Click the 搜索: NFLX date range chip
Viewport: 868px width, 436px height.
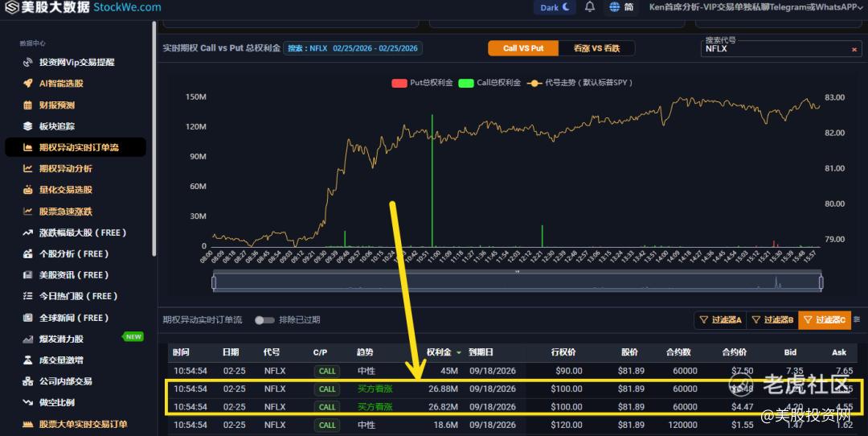pos(353,48)
